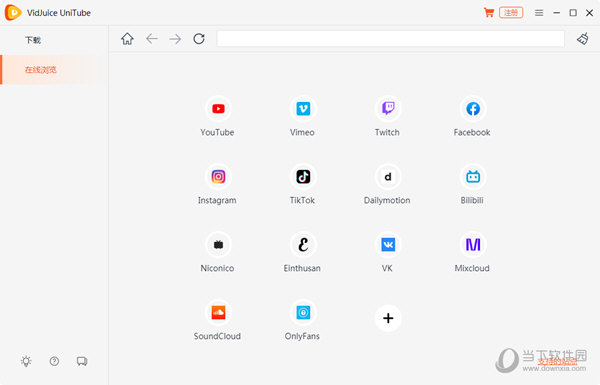Viewport: 600px width, 385px height.
Task: Minimize the UniTube window
Action: [x=556, y=13]
